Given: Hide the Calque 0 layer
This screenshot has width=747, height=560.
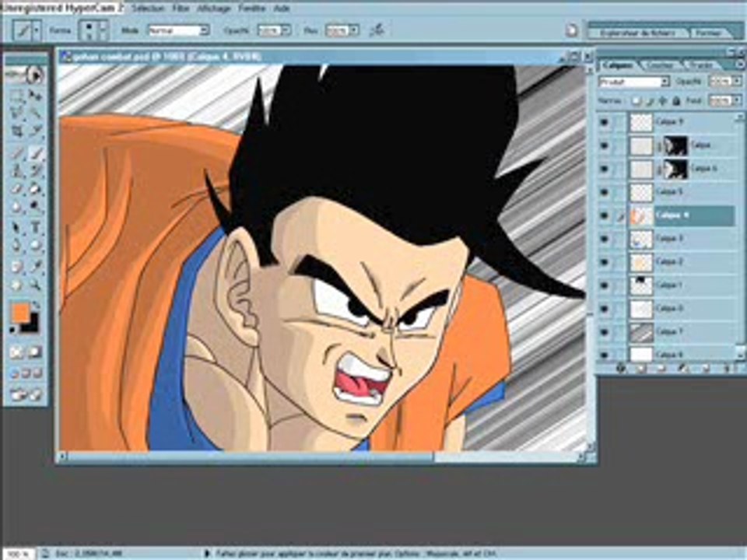Looking at the screenshot, I should (x=604, y=309).
